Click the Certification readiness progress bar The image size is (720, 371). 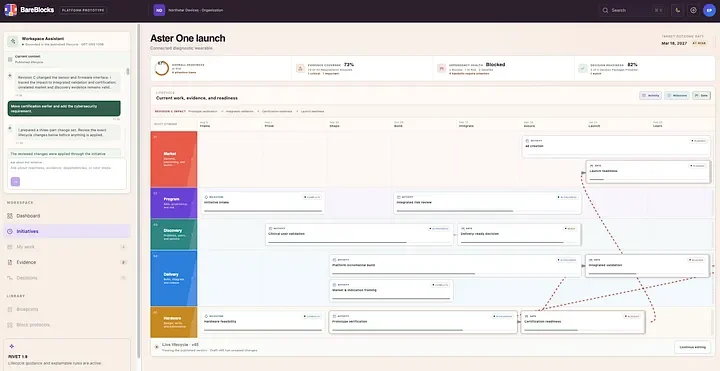tap(582, 330)
